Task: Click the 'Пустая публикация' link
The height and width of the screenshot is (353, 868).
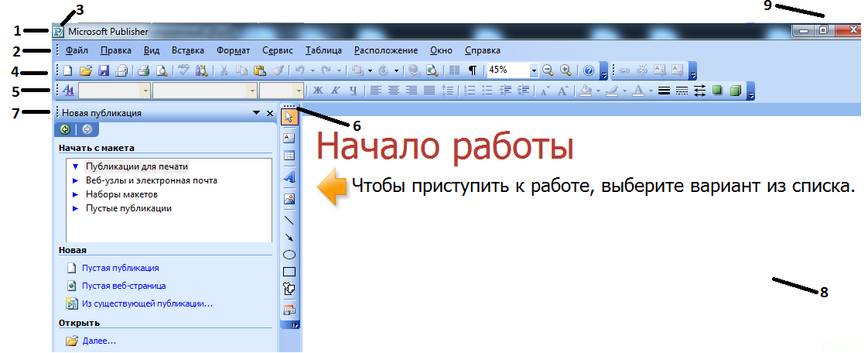Action: 120,268
